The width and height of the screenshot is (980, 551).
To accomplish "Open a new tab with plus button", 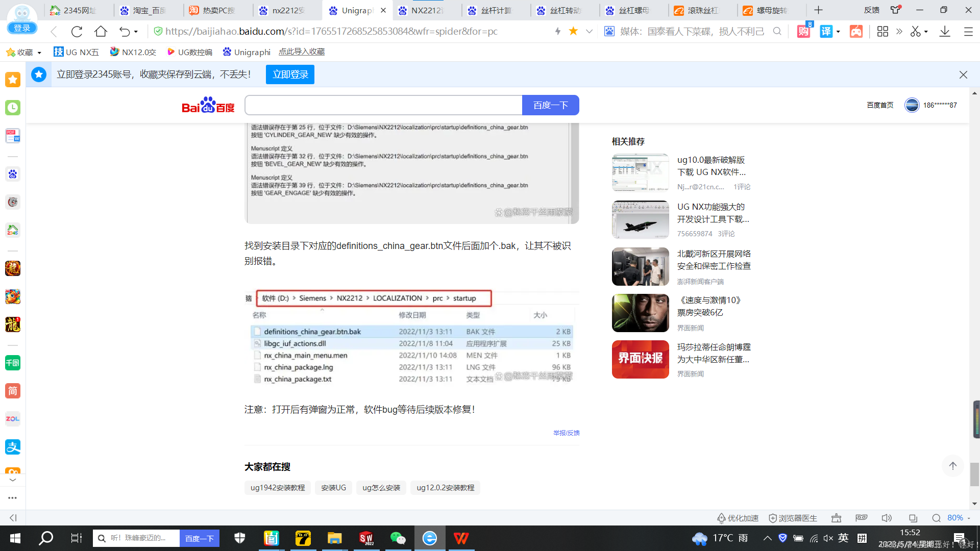I will [818, 10].
